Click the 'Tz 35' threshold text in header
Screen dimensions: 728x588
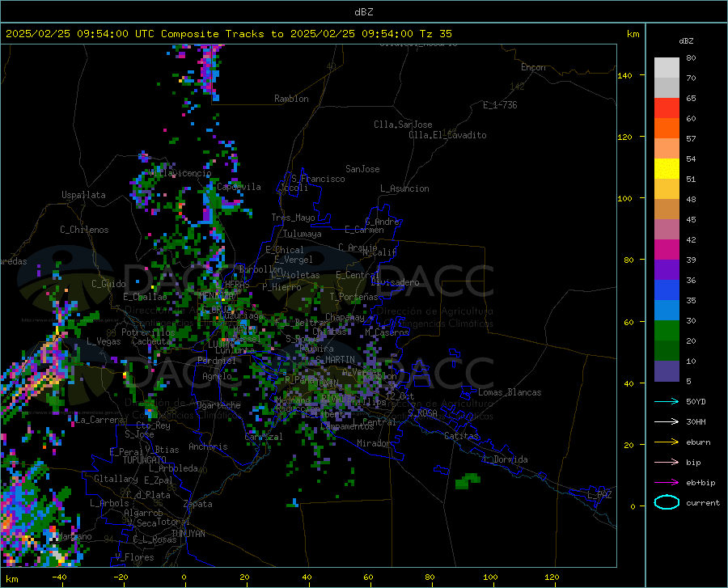(x=435, y=34)
